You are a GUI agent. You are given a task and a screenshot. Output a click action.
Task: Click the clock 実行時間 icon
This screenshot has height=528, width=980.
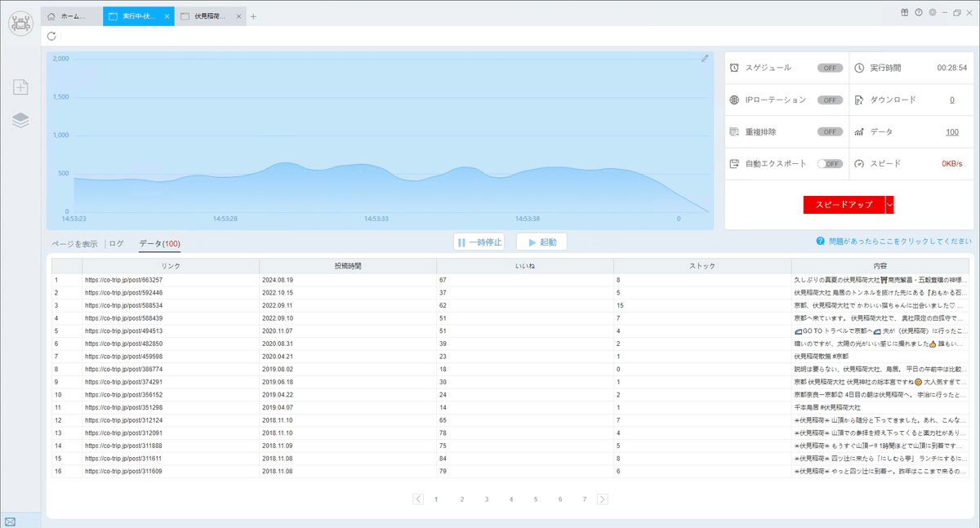[x=859, y=68]
